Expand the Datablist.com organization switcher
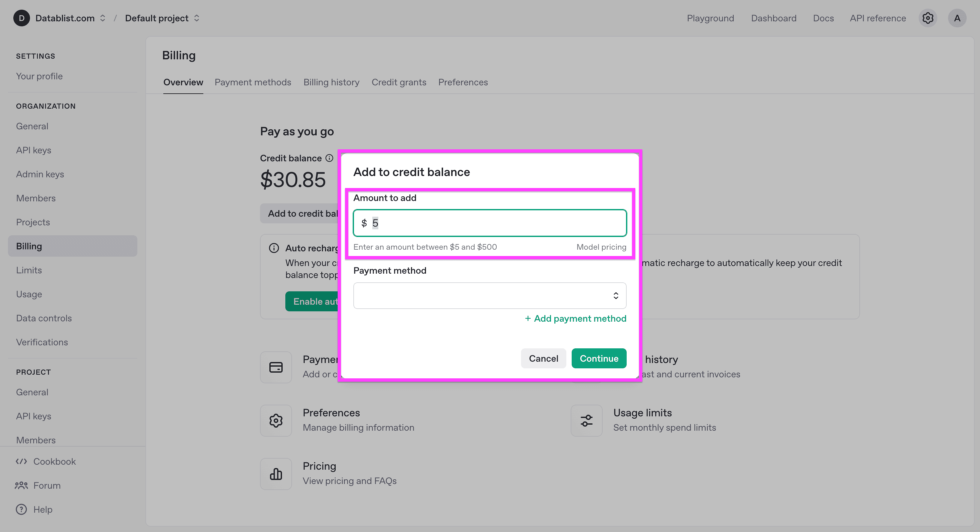Viewport: 980px width, 532px height. pyautogui.click(x=103, y=18)
